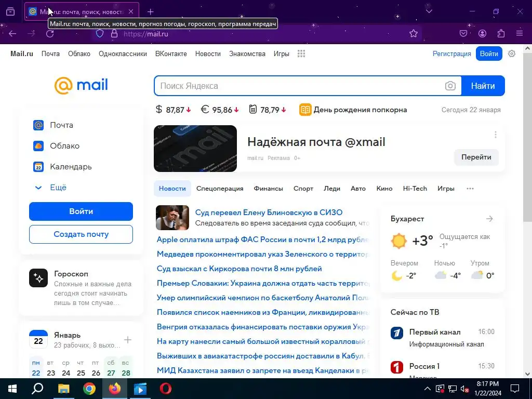Open Одноклассники in top navigation
The width and height of the screenshot is (532, 399).
tap(123, 54)
